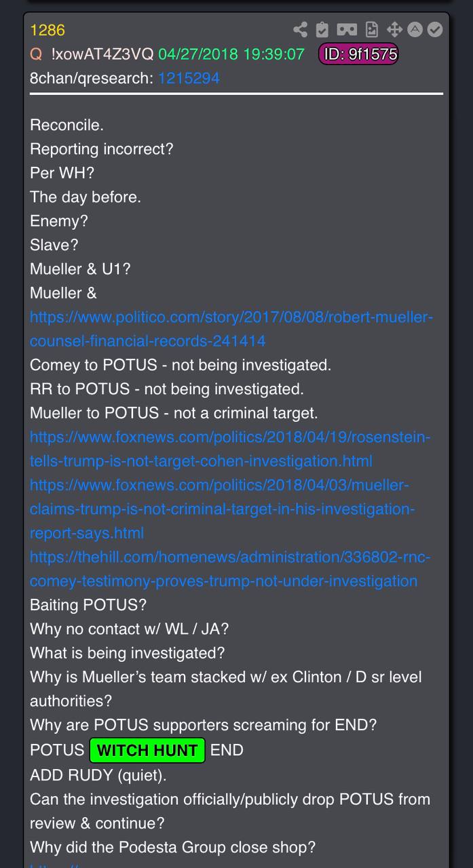Open The Hill Comey testimony link
The height and width of the screenshot is (868, 473).
click(229, 569)
